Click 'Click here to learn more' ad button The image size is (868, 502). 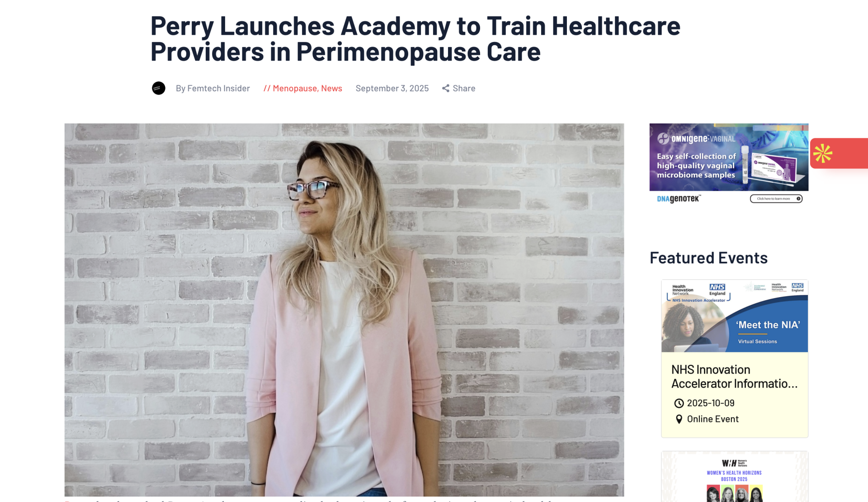pyautogui.click(x=776, y=199)
